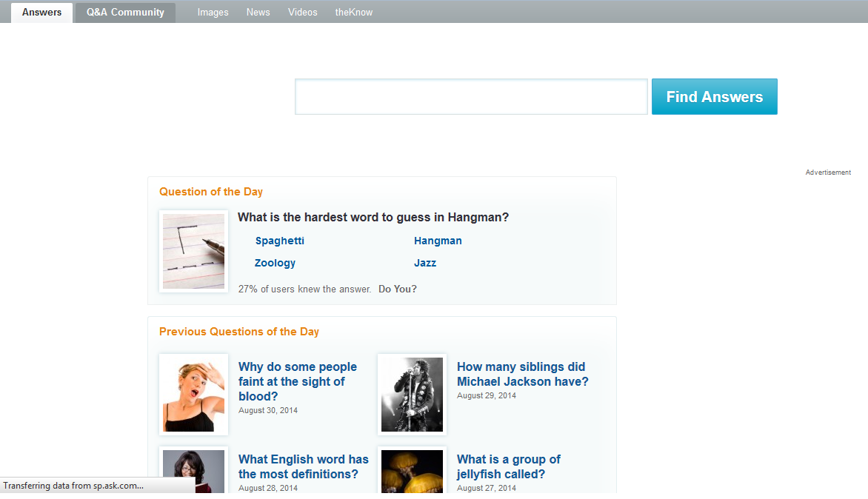Click the hardest Hangman word question text
868x499 pixels.
[x=373, y=217]
